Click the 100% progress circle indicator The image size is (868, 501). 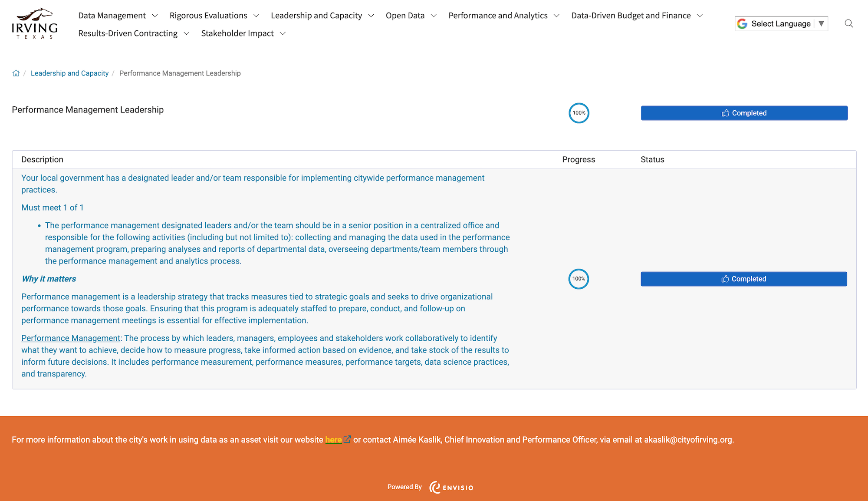(578, 113)
